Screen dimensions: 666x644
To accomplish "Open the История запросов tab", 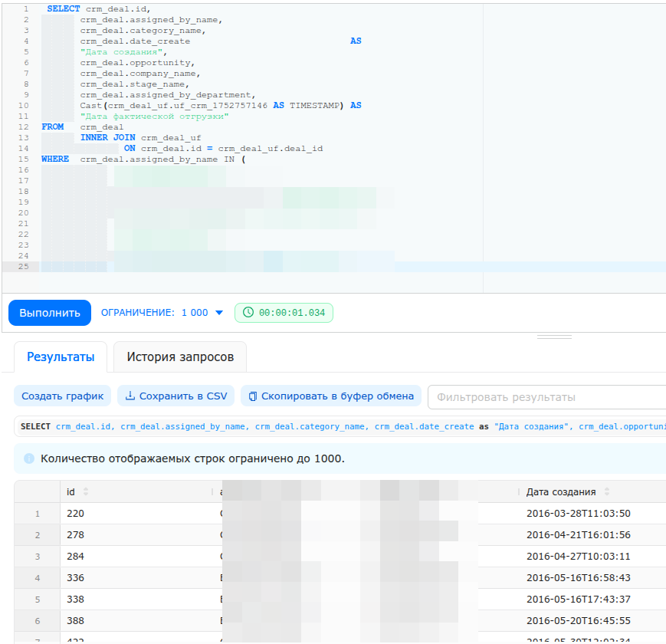I will point(180,356).
